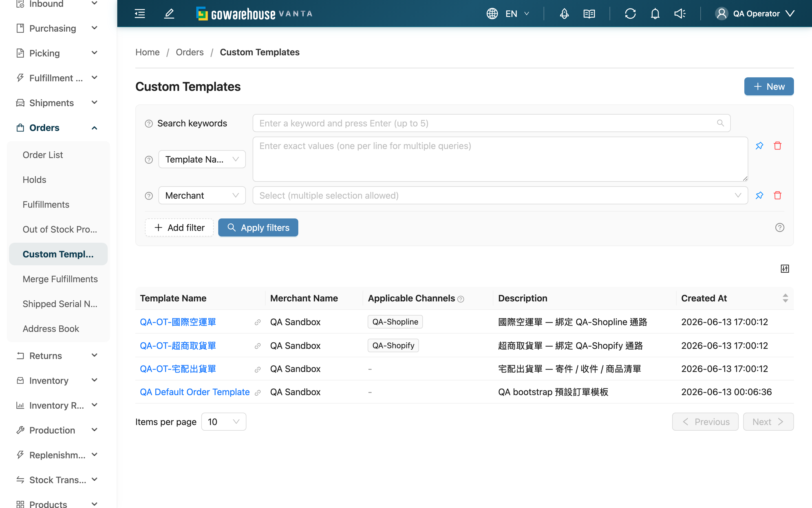Copy link for QA-OT-超商取貨單
Screen dimensions: 812x508
point(258,346)
